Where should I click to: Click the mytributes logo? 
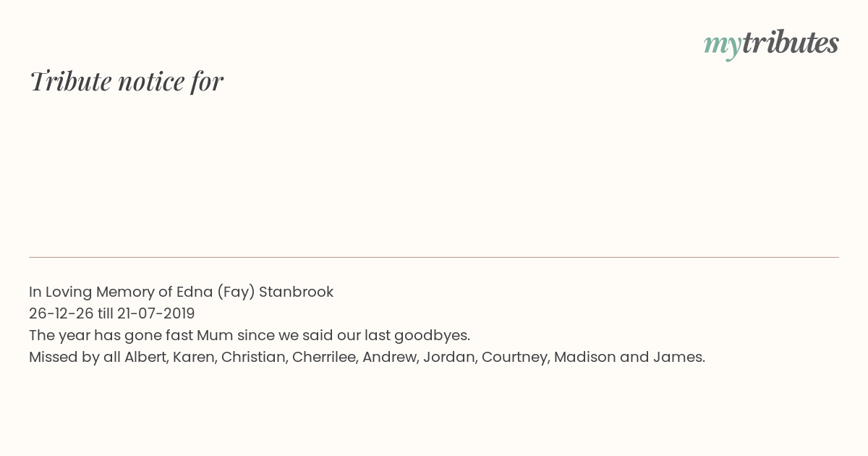(771, 43)
